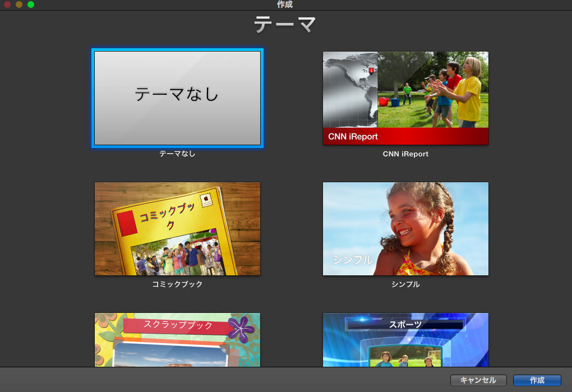Click the テーマなし caption below the thumbnail
572x392 pixels.
point(177,154)
